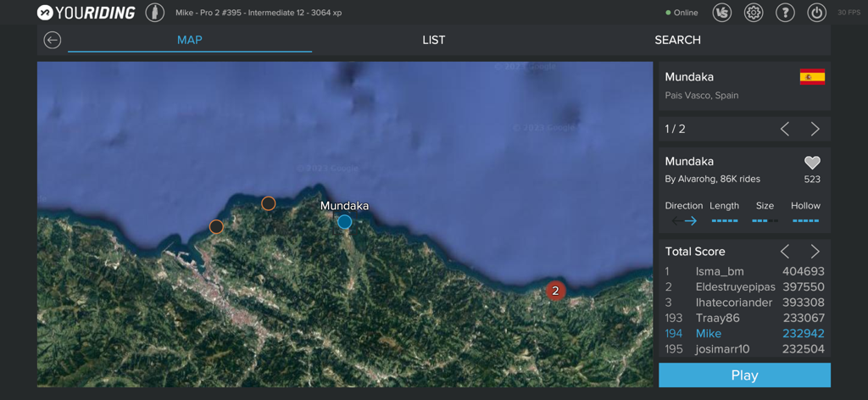This screenshot has width=868, height=400.
Task: Select the red cluster marker labeled 2
Action: (555, 291)
